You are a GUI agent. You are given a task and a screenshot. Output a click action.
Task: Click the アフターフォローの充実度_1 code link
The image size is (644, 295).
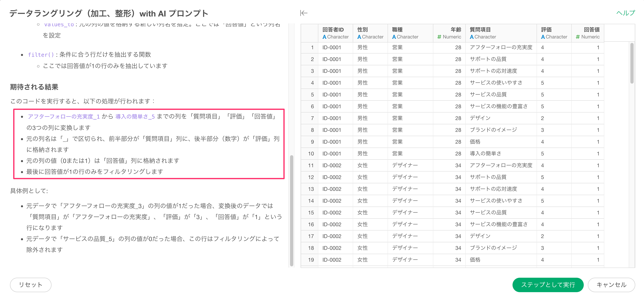tap(64, 116)
